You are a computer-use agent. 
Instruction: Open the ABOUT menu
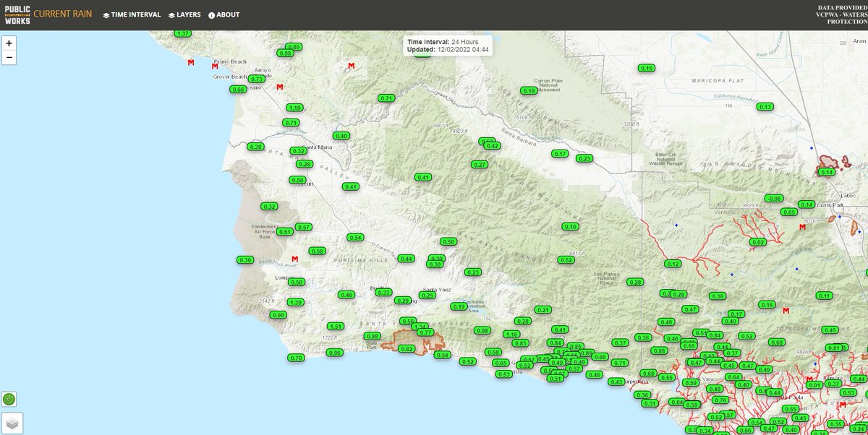[x=226, y=14]
